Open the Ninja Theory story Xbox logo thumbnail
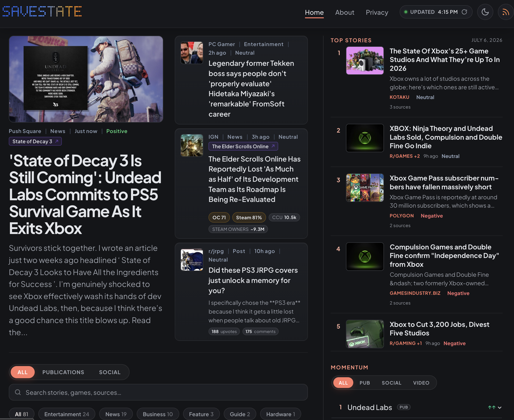 [365, 138]
